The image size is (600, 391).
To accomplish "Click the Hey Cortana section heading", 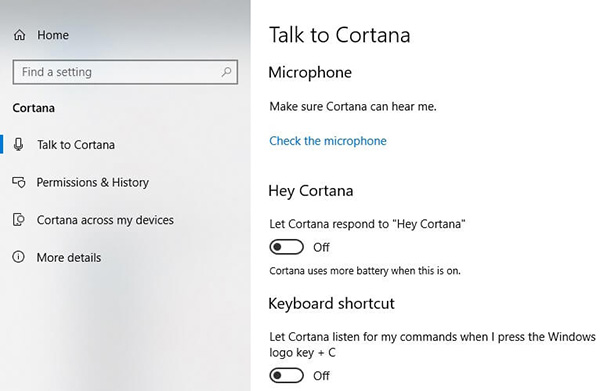I will coord(311,191).
